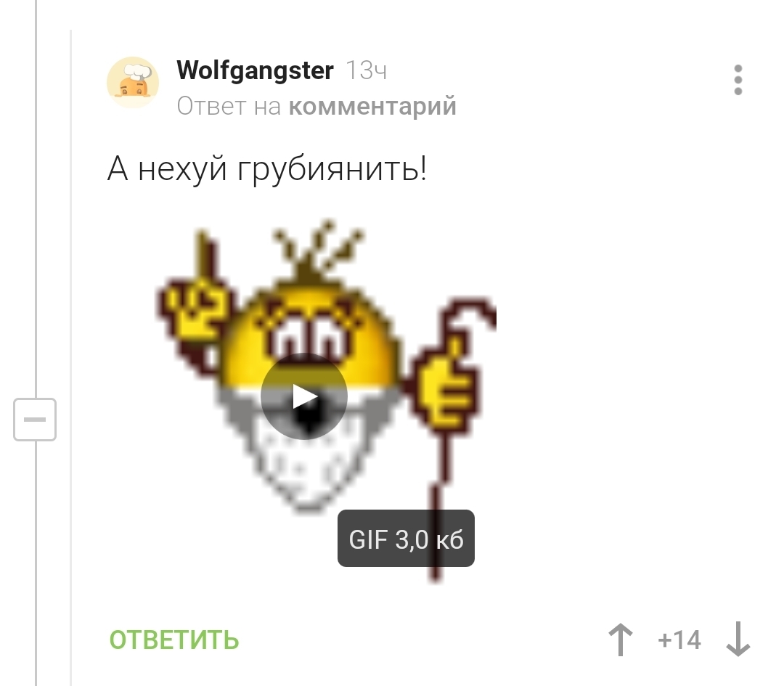784x686 pixels.
Task: Play the GIF animation
Action: [x=304, y=396]
